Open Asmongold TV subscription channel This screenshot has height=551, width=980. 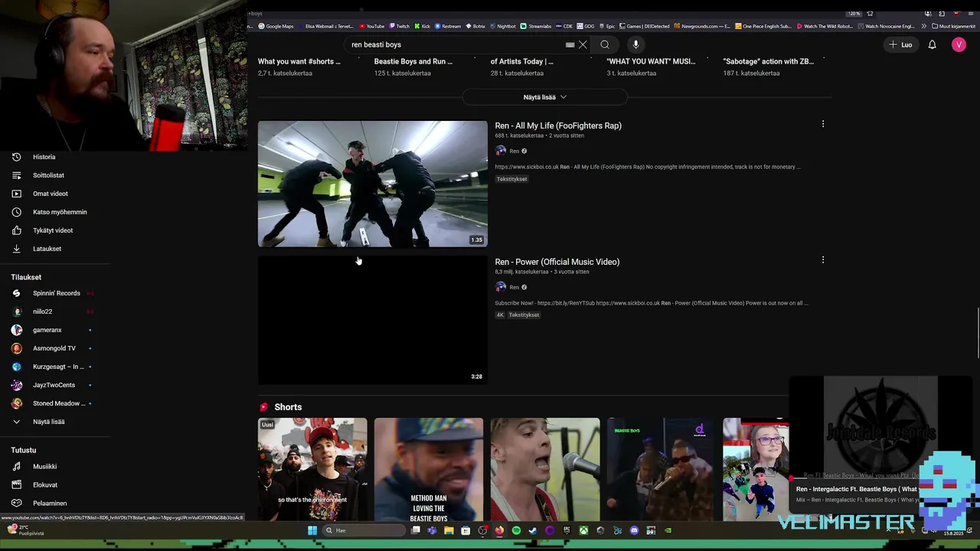tap(55, 348)
